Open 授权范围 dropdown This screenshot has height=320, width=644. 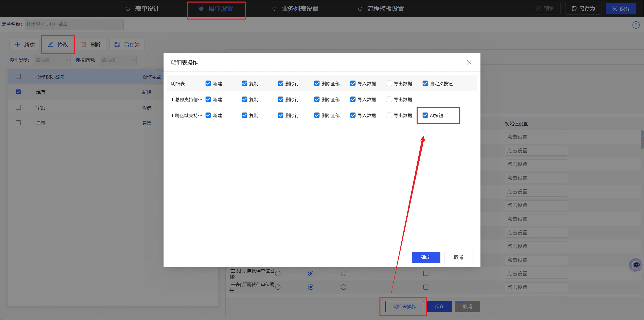coord(118,60)
